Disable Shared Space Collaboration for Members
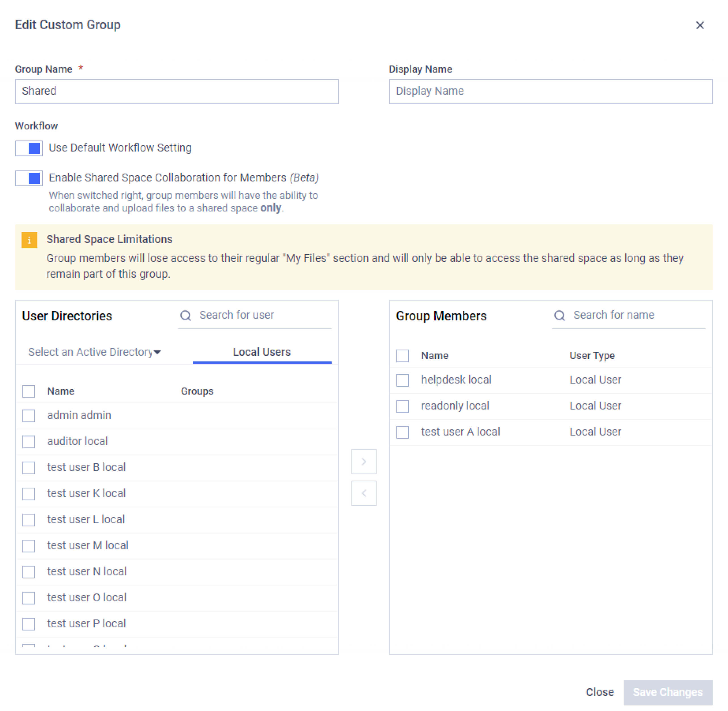728x711 pixels. 29,178
